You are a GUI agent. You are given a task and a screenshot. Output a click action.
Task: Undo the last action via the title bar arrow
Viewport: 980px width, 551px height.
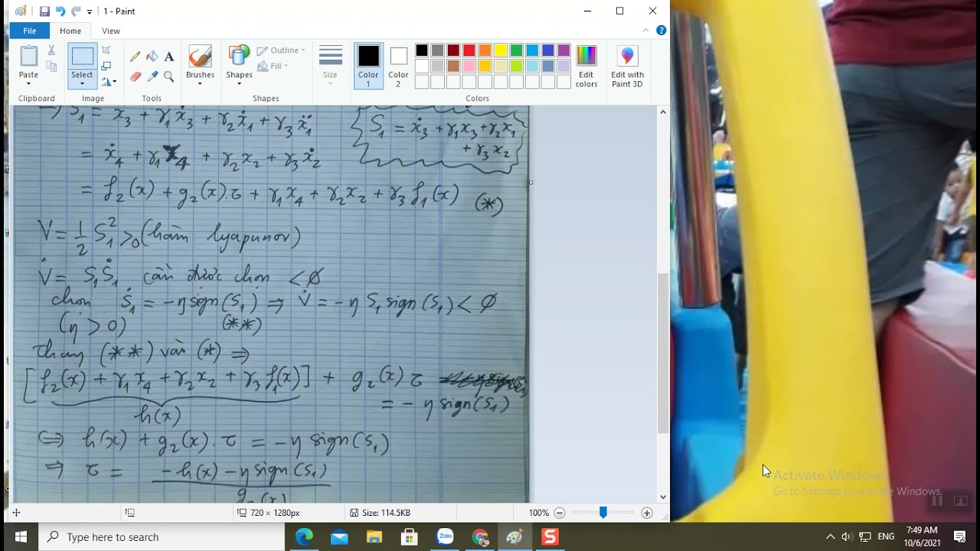(x=60, y=11)
